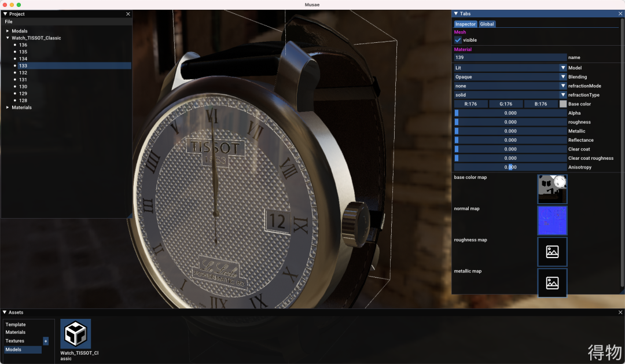Click the macOS green zoom window button
Image resolution: width=625 pixels, height=364 pixels.
click(x=19, y=5)
